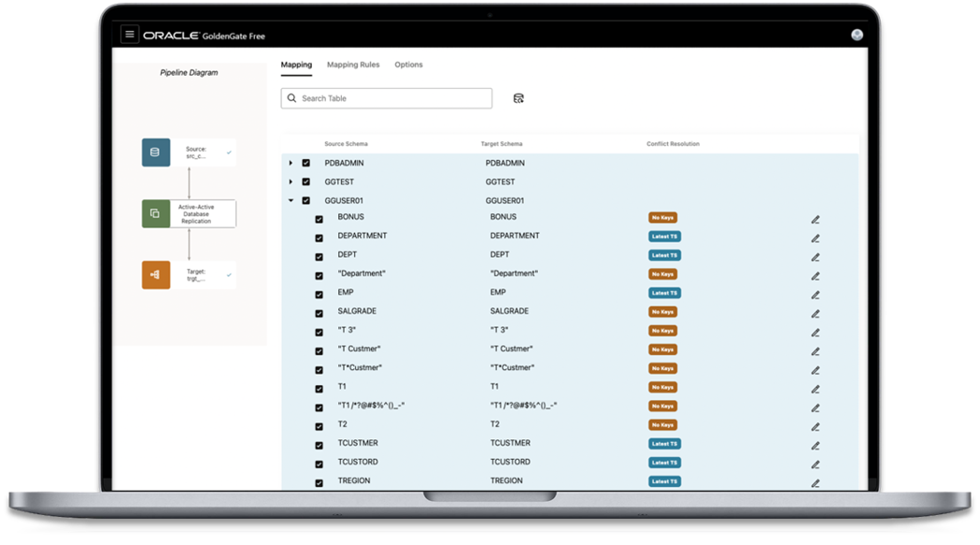The image size is (980, 545).
Task: Uncheck the GGTEST schema checkbox
Action: coord(305,181)
